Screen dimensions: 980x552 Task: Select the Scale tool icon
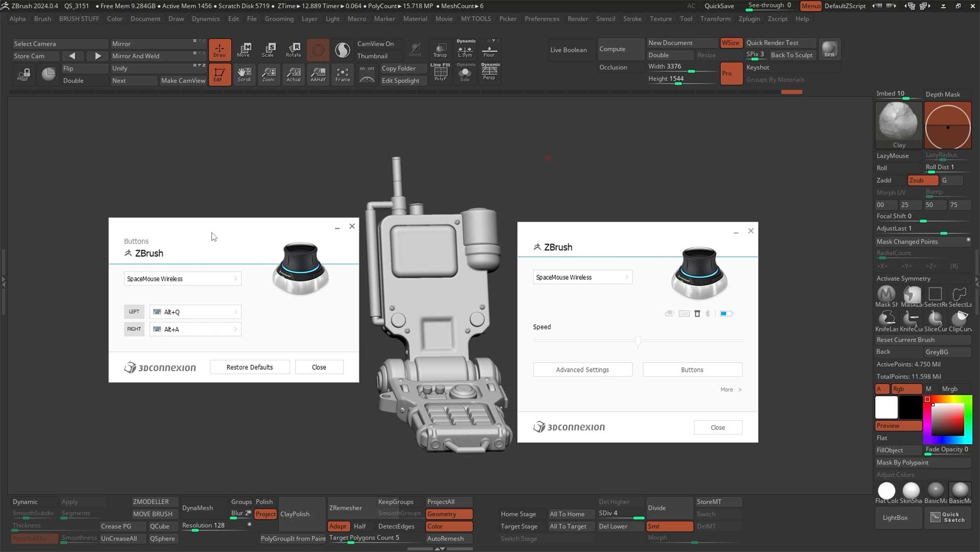[x=268, y=50]
